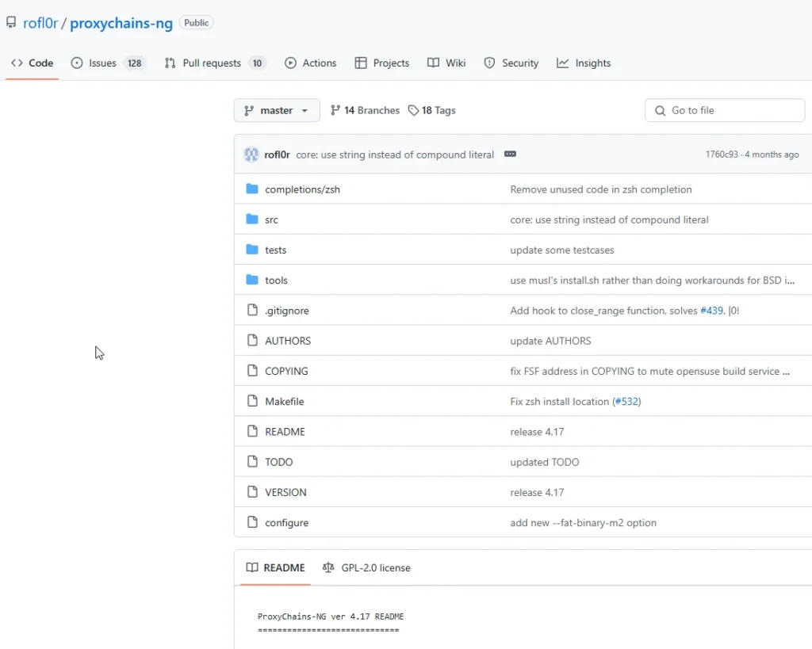Image resolution: width=812 pixels, height=649 pixels.
Task: Open commit 'add new --fat-binary-m2 option'
Action: tap(583, 523)
